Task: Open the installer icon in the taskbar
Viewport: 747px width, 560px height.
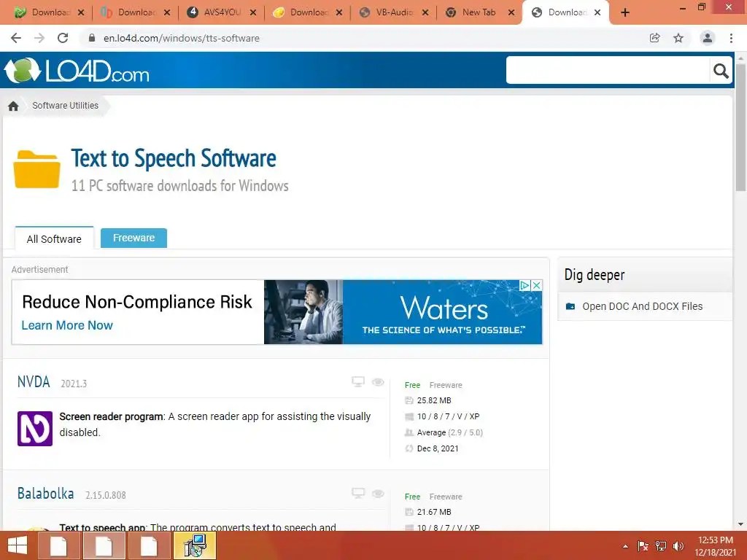Action: coord(194,545)
